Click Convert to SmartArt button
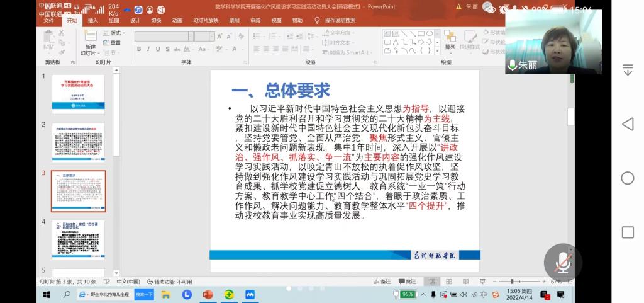644x303 pixels. click(x=348, y=52)
